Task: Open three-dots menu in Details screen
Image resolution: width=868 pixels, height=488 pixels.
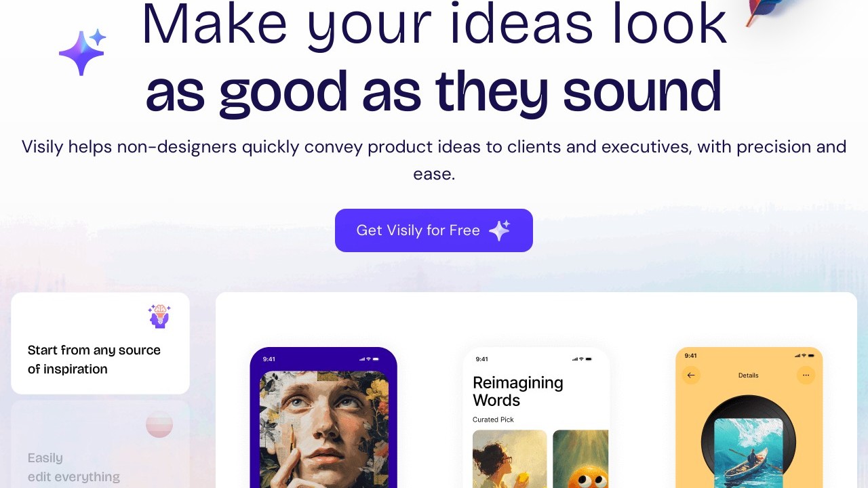Action: click(806, 375)
